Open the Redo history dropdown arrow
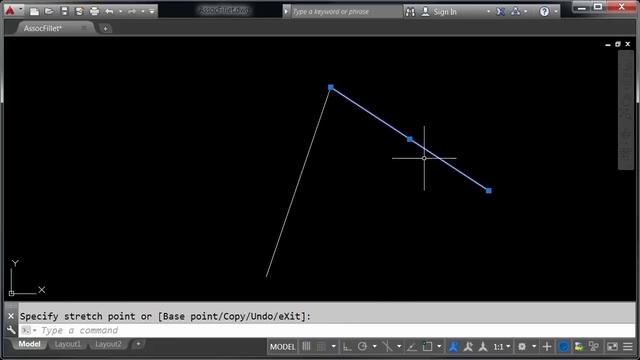 click(143, 11)
